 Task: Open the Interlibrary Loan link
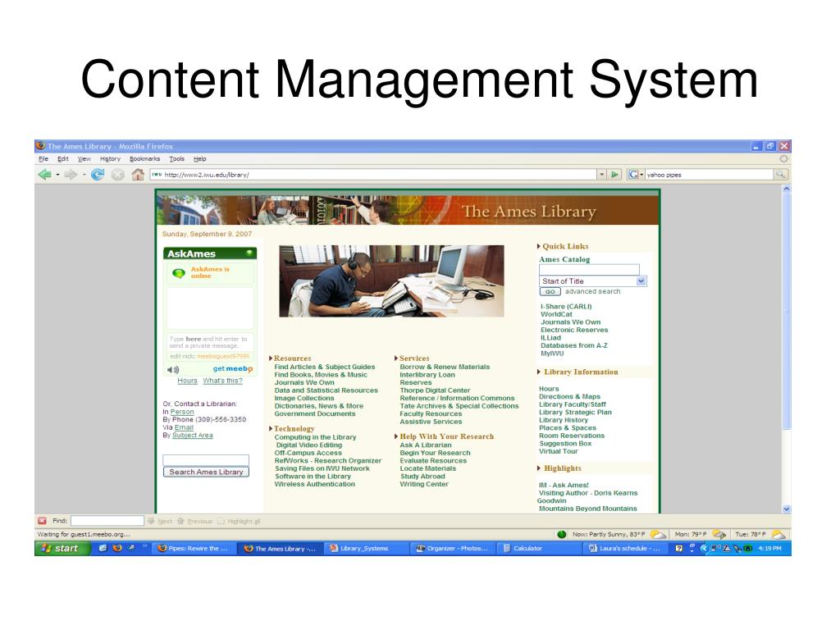(x=427, y=375)
